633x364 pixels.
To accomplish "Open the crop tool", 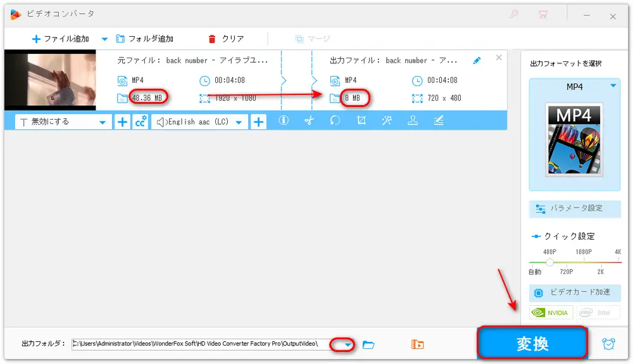I will point(361,120).
